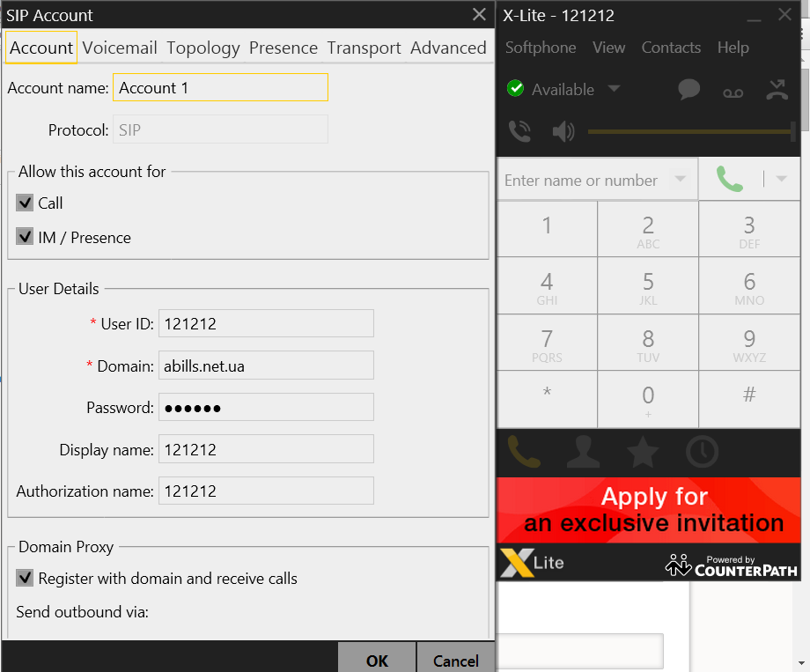
Task: Click the speakerphone icon next to volume
Action: click(520, 132)
